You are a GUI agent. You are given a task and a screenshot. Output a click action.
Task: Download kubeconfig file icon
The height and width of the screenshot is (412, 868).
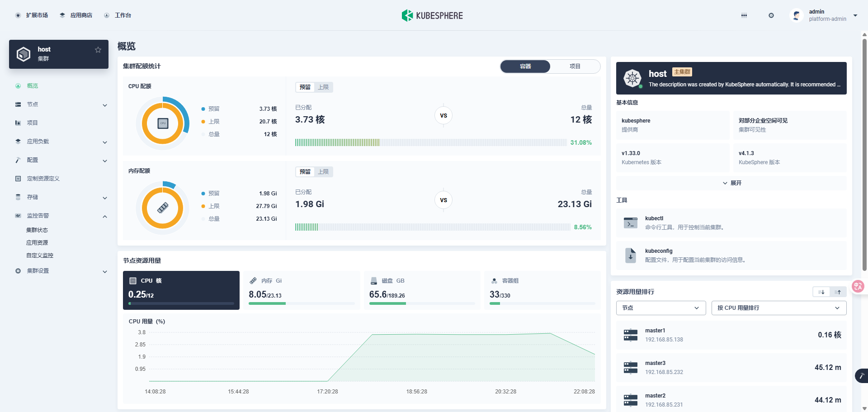pos(630,256)
